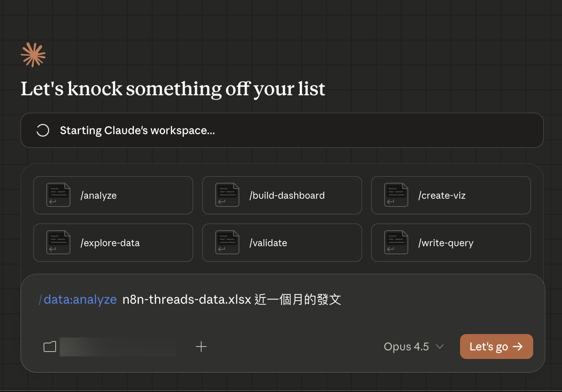Click the Claude asterisk logo
The image size is (562, 392).
click(33, 54)
